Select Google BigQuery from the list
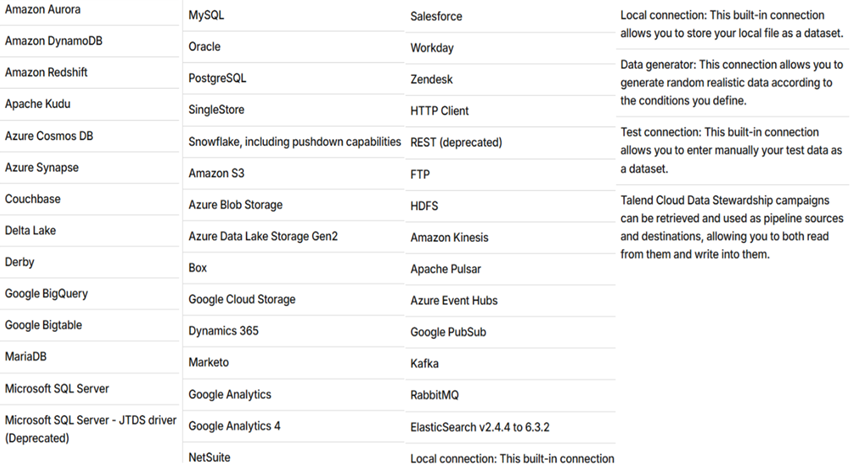The image size is (855, 476). tap(45, 294)
